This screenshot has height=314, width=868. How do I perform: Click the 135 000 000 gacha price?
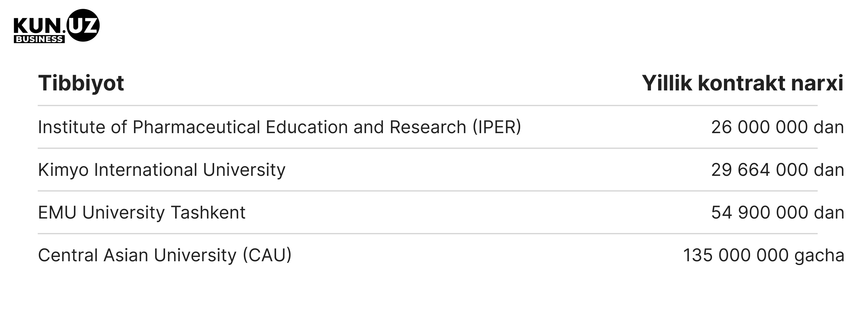coord(764,256)
